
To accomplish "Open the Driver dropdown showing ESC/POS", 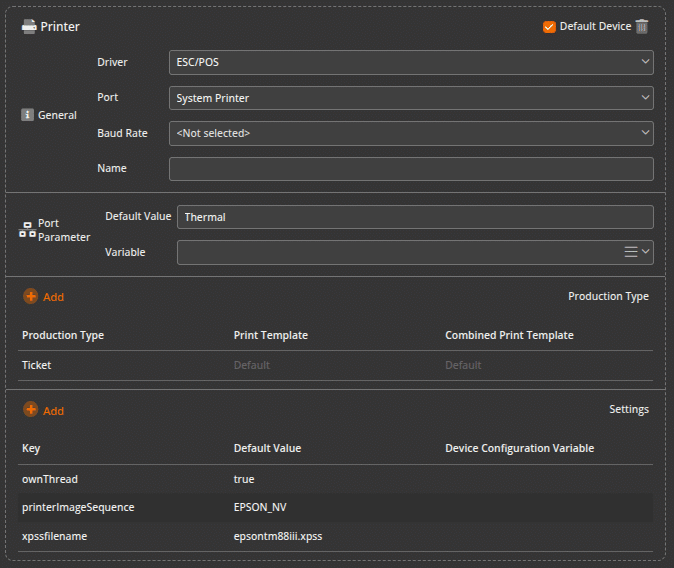I will [411, 63].
